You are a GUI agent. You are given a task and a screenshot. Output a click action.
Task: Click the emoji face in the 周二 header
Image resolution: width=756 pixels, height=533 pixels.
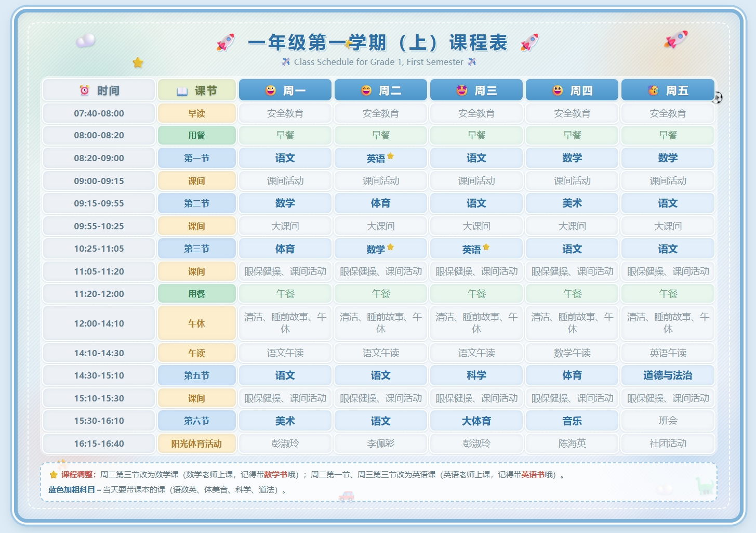pyautogui.click(x=366, y=90)
